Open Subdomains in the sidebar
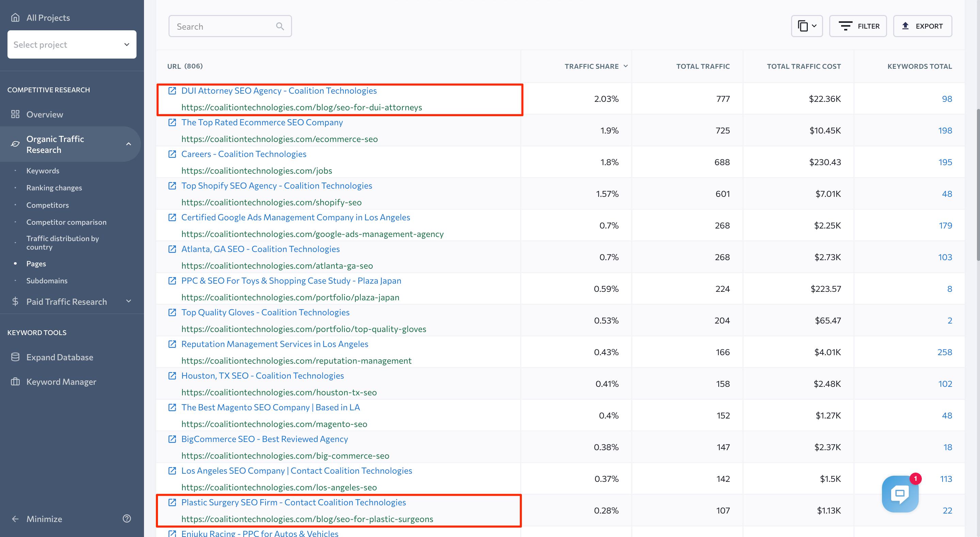Image resolution: width=980 pixels, height=537 pixels. click(47, 281)
